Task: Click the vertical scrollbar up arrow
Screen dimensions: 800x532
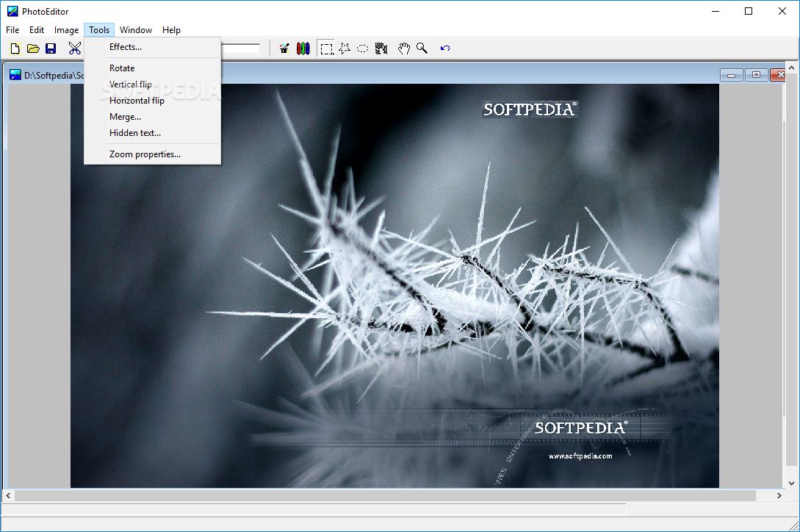Action: point(791,68)
